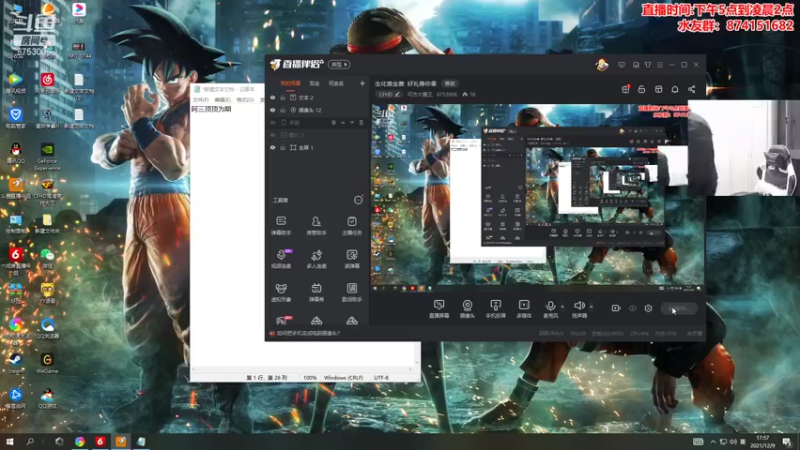Toggle the preview eye icon beside settings gear
Image resolution: width=800 pixels, height=450 pixels.
click(x=632, y=308)
